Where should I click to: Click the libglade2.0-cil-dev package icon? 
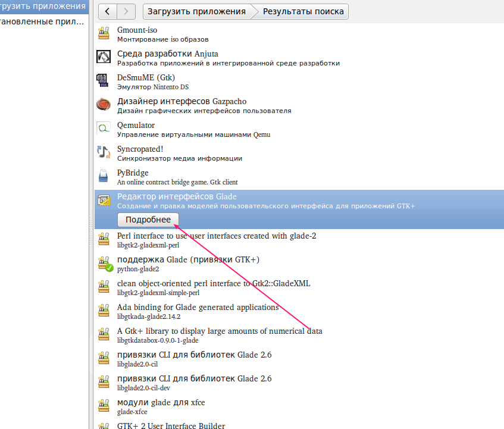click(x=104, y=382)
